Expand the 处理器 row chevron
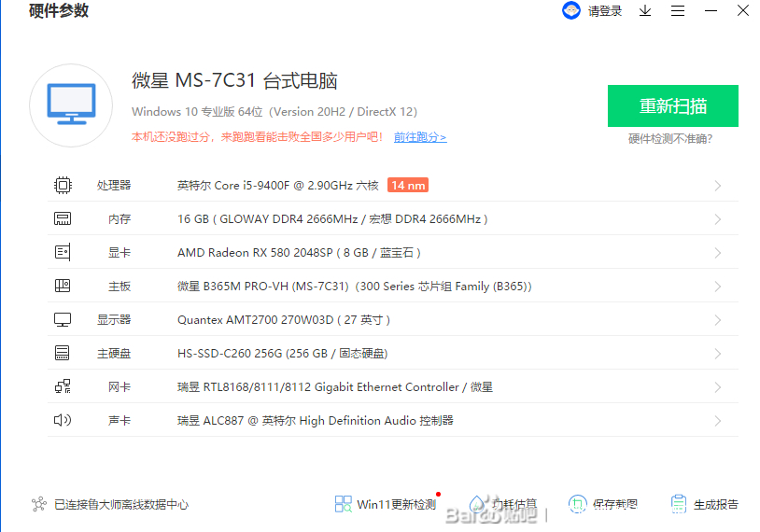 coord(718,186)
